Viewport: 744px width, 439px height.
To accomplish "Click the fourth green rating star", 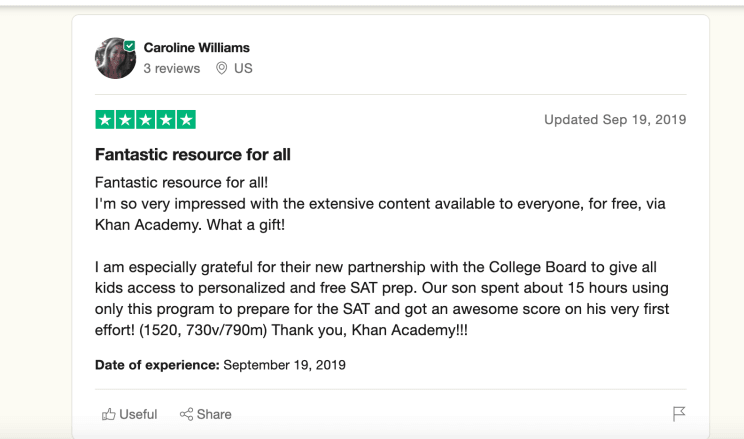I will click(x=165, y=120).
